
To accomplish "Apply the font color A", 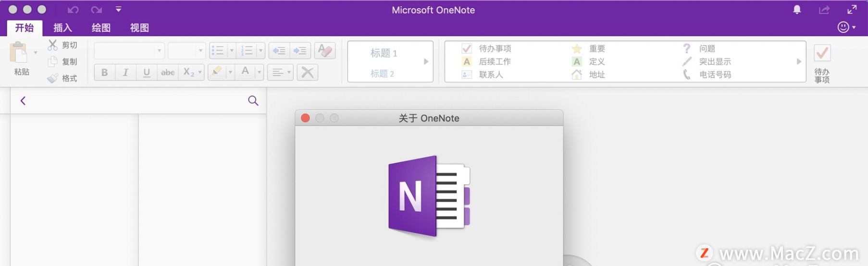I will 245,73.
